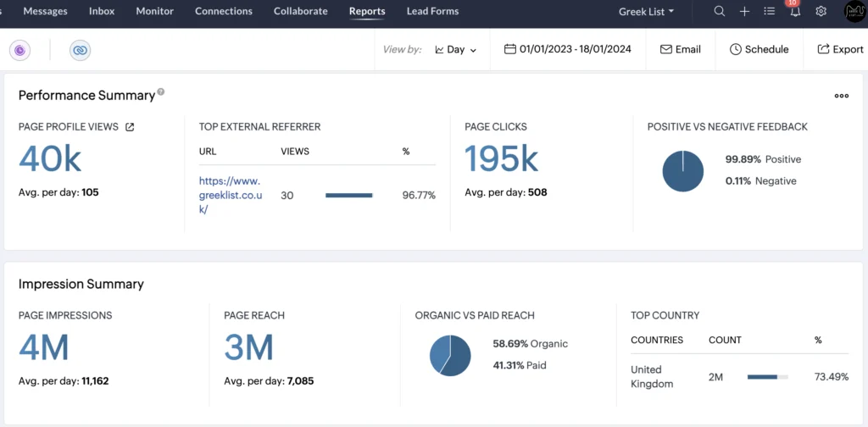Click the clock icon for Schedule
Viewport: 868px width, 427px height.
tap(735, 49)
